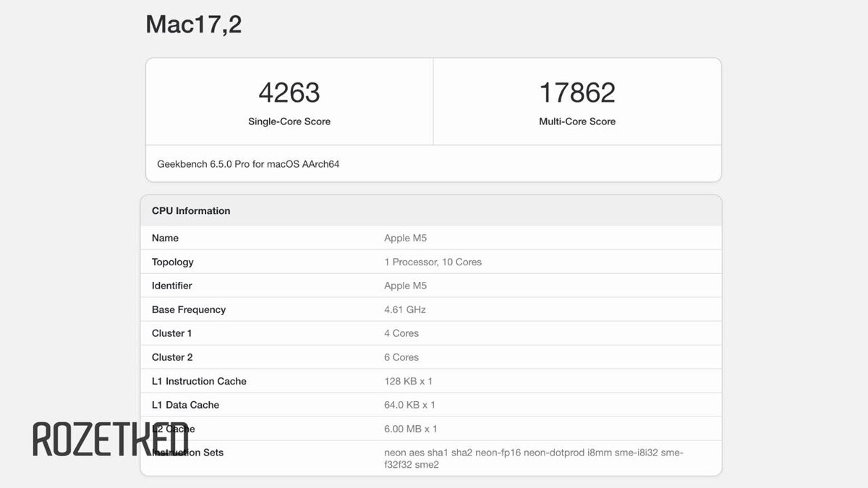Select Apple M5 value in Name row
868x488 pixels.
tap(405, 238)
